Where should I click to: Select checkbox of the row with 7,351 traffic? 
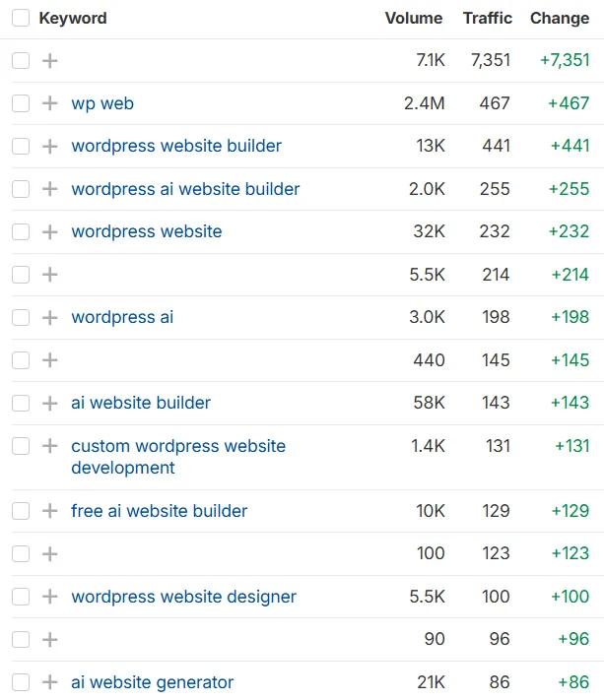click(21, 60)
